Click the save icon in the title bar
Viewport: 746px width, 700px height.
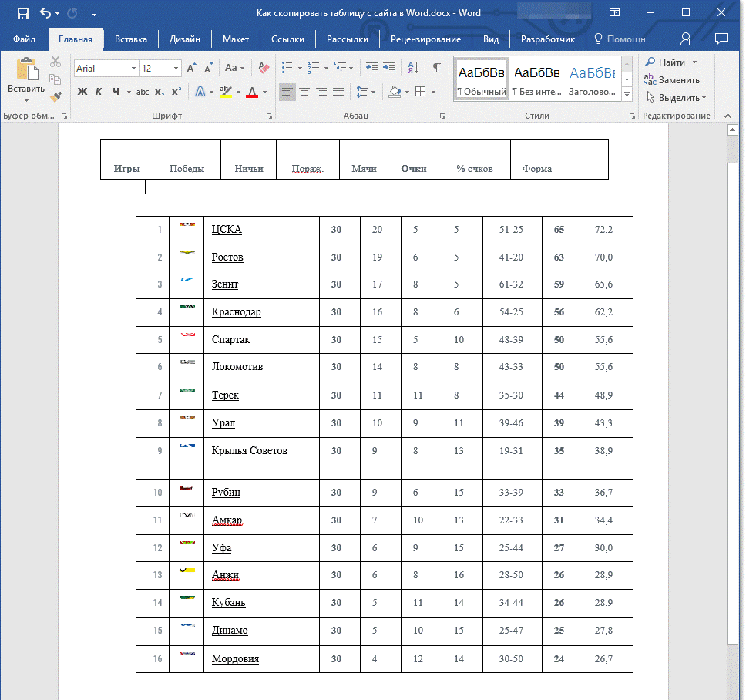22,13
